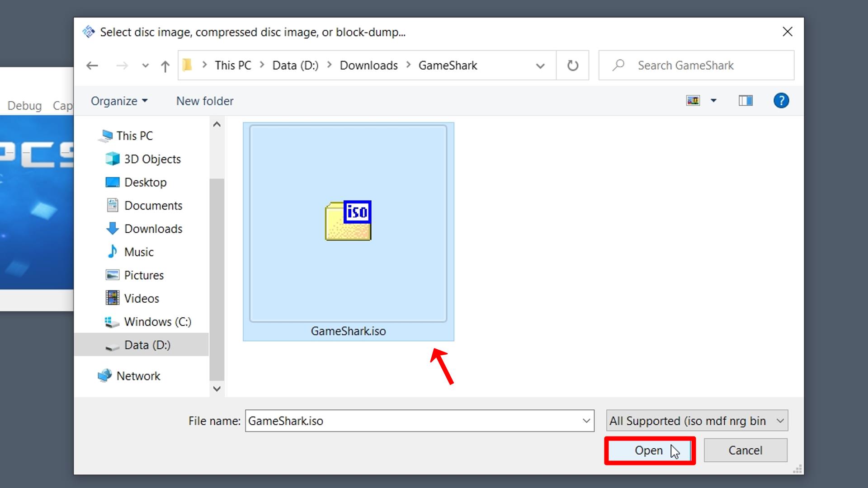Click the GameShark.iso file name label
The image size is (868, 488).
pos(348,331)
